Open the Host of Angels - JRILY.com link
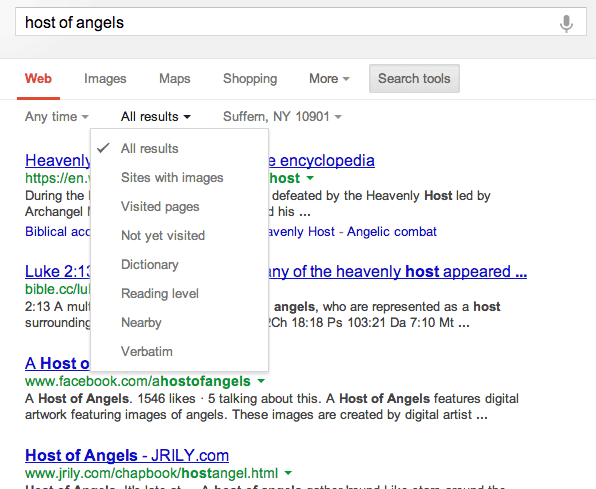 coord(127,455)
